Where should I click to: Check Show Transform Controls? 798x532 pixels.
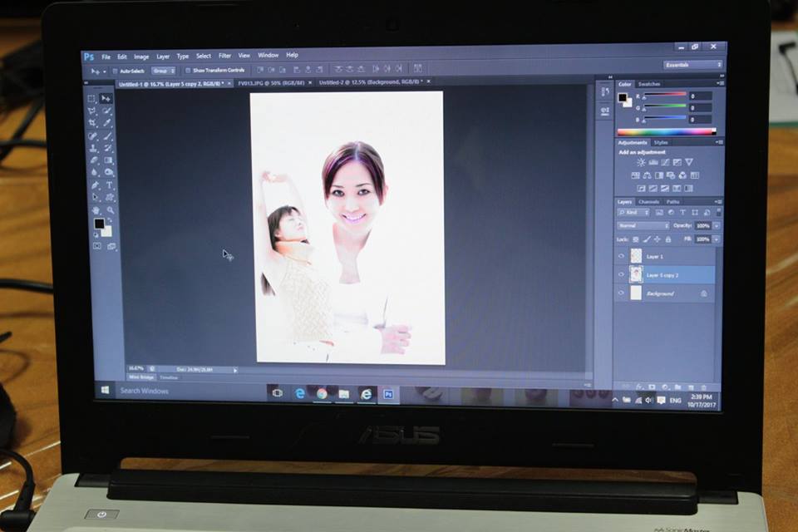click(188, 71)
